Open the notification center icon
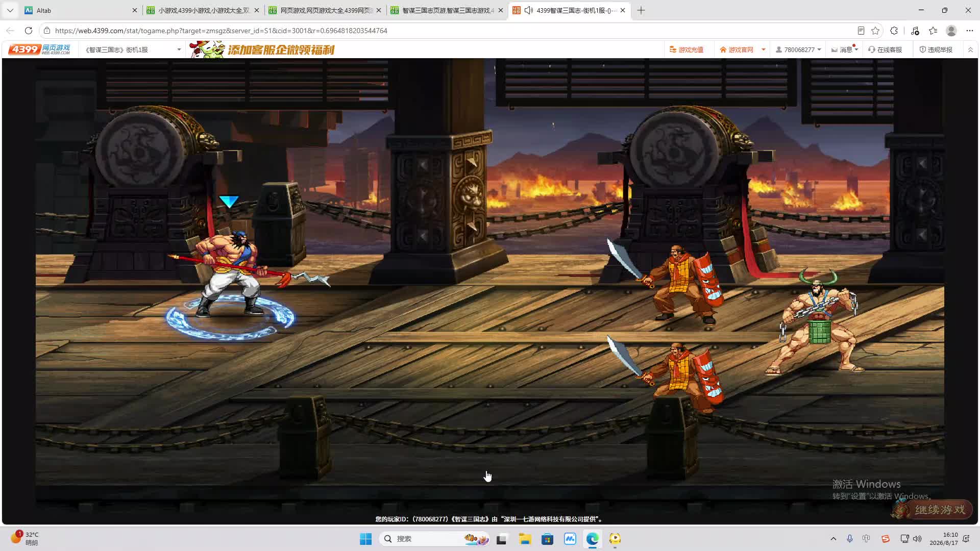The image size is (980, 551). [966, 539]
